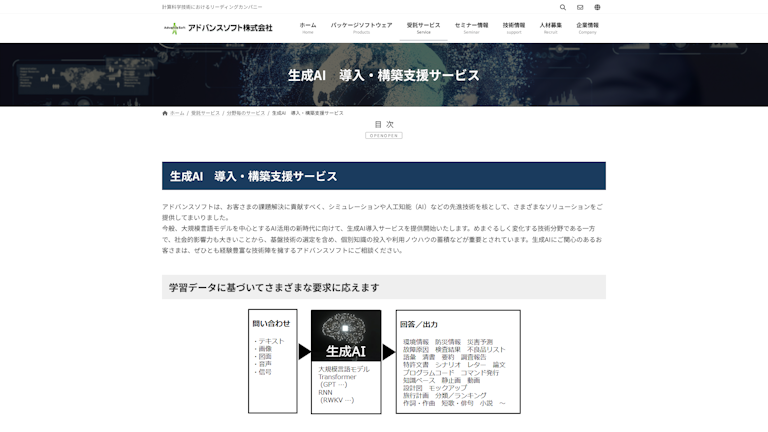Click the 生成AI brain diagram image
Screen dimensions: 768x432
point(346,336)
